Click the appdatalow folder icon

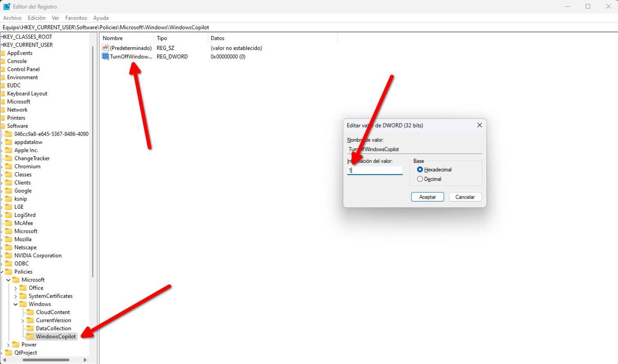click(9, 142)
